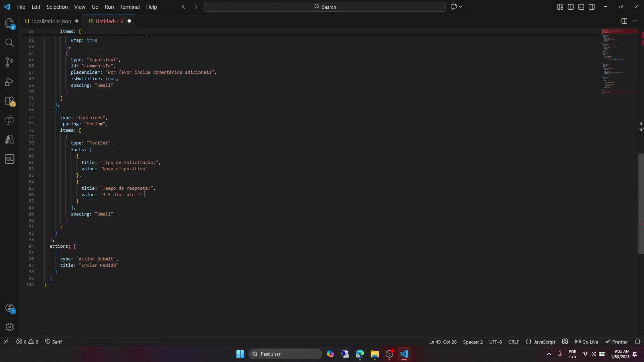Click the Go Live status button
Viewport: 644px width, 362px height.
[x=587, y=342]
